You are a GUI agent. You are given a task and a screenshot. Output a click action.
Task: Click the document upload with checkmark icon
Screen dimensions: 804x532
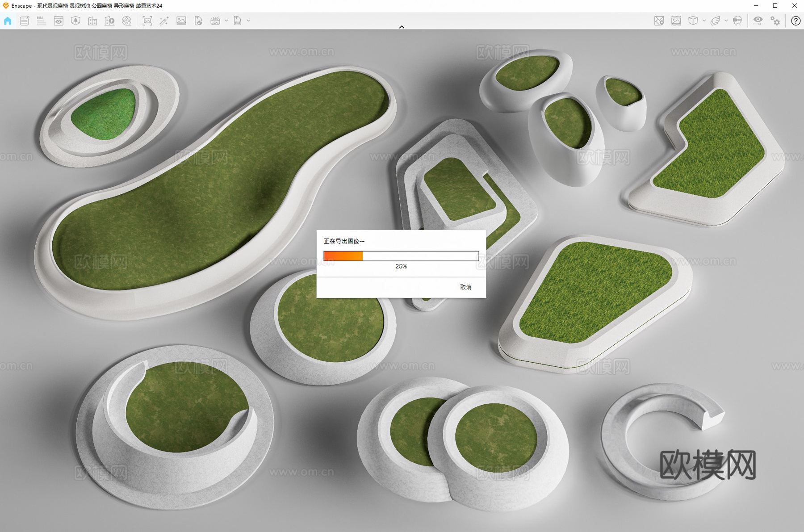coord(198,21)
